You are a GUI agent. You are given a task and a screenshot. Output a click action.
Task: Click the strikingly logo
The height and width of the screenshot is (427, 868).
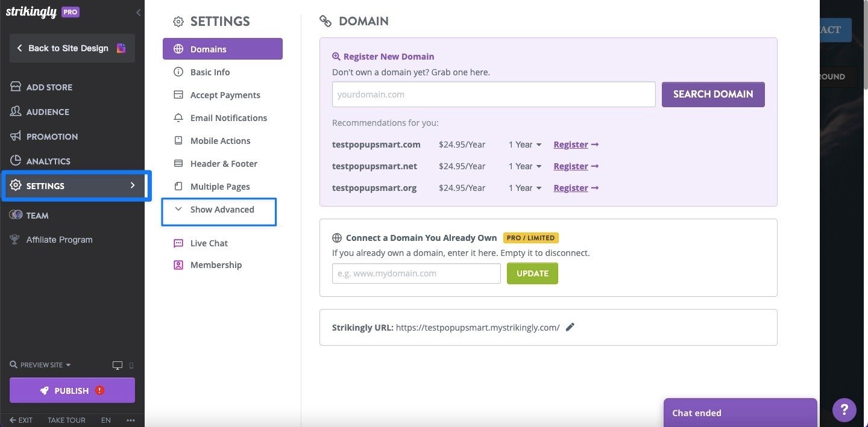pyautogui.click(x=31, y=12)
